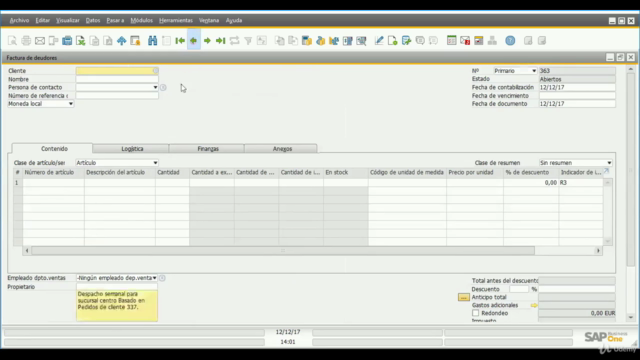Open the Clase de resumen dropdown
Viewport: 640px width, 360px height.
609,162
